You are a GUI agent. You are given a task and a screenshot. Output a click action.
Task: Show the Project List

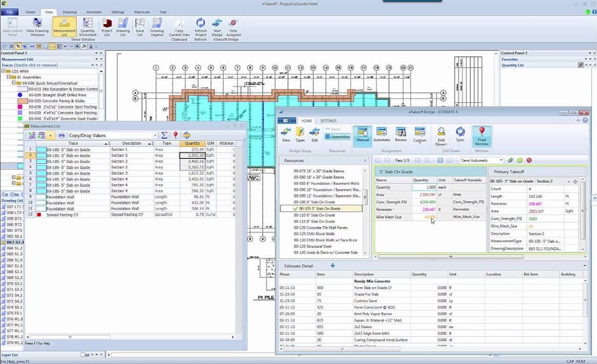point(107,27)
